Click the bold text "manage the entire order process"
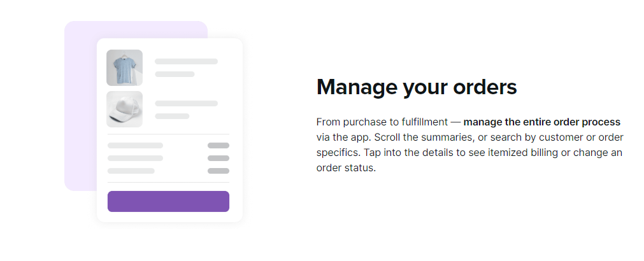The height and width of the screenshot is (261, 644). 541,122
